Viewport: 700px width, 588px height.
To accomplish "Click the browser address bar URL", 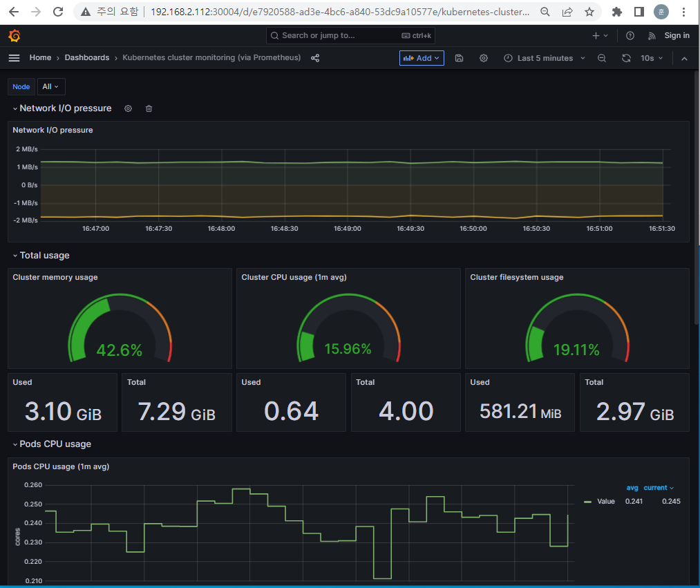I will pyautogui.click(x=340, y=12).
